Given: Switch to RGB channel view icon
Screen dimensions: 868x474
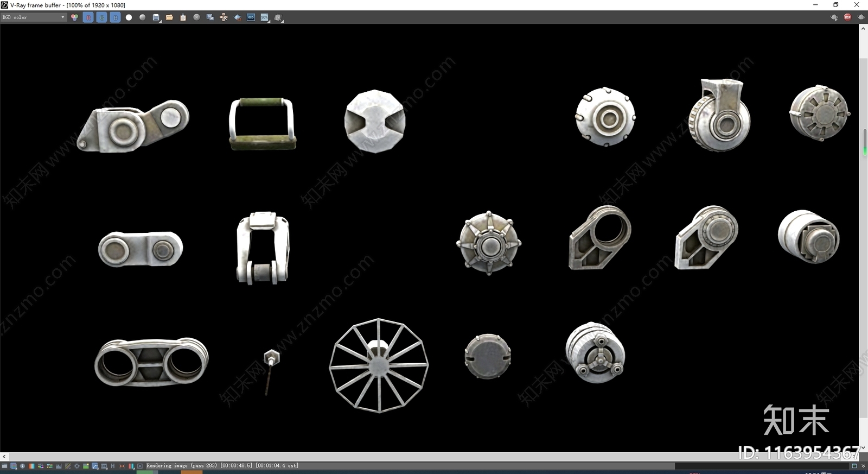Looking at the screenshot, I should pyautogui.click(x=74, y=17).
